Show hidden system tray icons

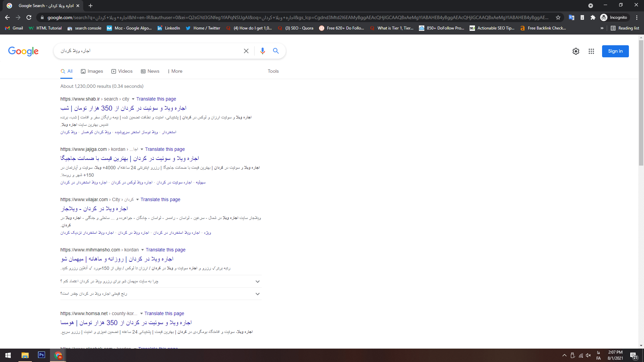565,355
